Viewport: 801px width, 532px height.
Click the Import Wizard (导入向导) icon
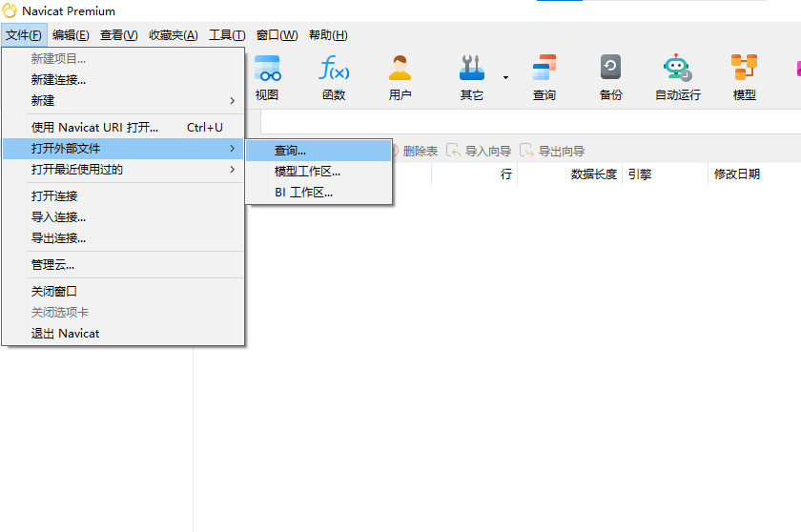pos(453,151)
